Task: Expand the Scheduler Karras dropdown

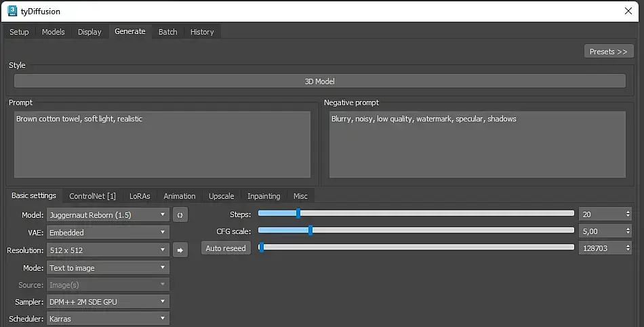Action: tap(108, 318)
